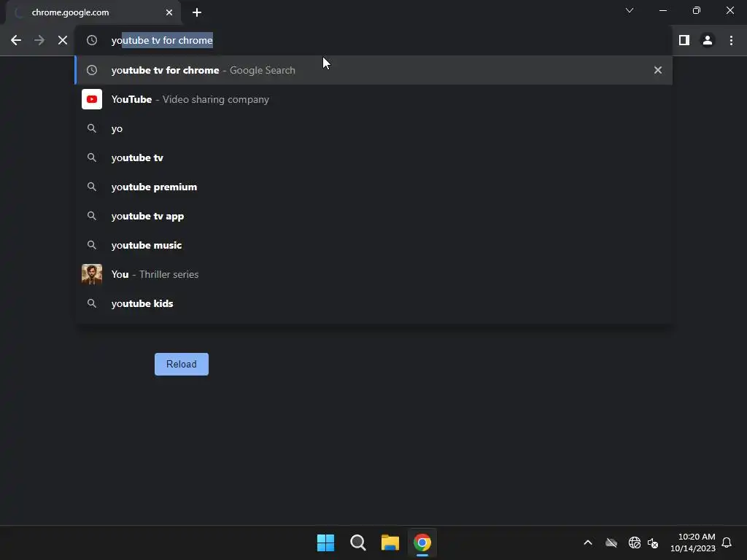747x560 pixels.
Task: Click the red YouTube logo icon
Action: click(92, 99)
